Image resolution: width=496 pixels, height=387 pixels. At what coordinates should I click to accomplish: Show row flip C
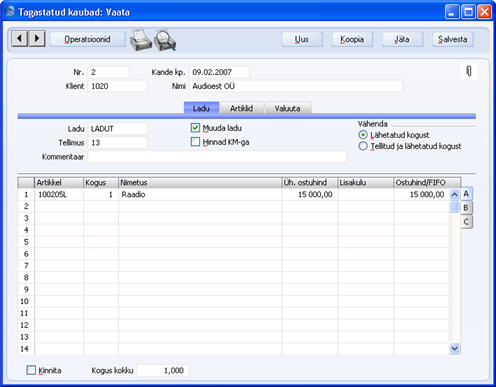[x=466, y=222]
